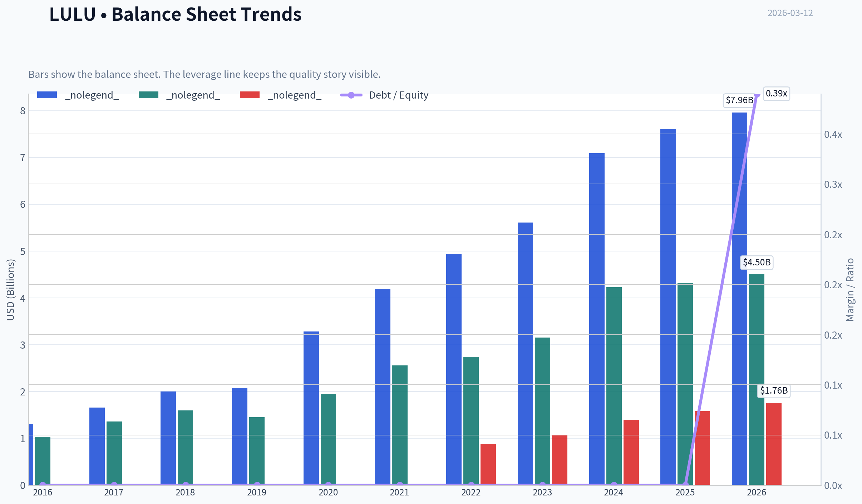This screenshot has width=862, height=504.
Task: Click the 2024 x-axis tick label
Action: click(614, 492)
